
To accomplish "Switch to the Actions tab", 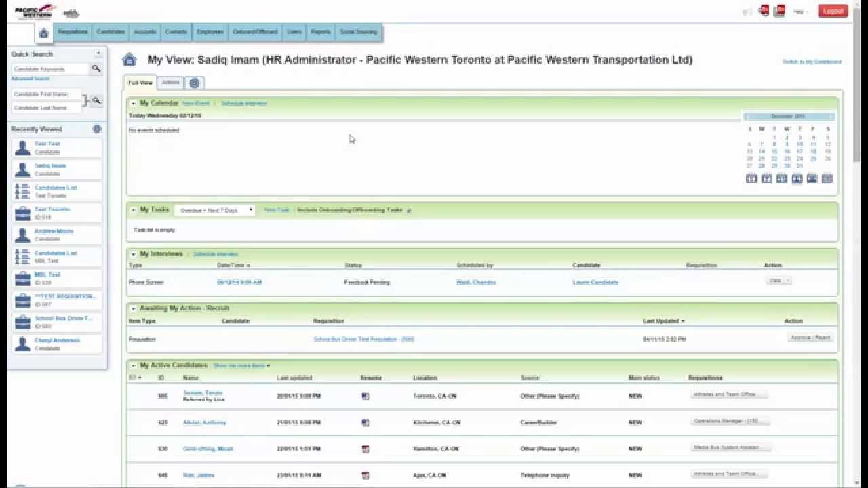I will [x=171, y=83].
